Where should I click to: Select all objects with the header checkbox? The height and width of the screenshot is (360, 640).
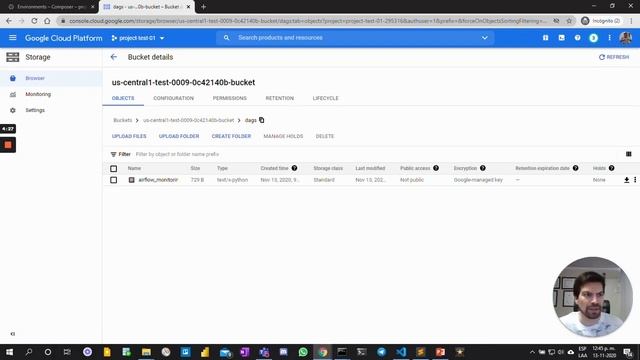pos(113,169)
